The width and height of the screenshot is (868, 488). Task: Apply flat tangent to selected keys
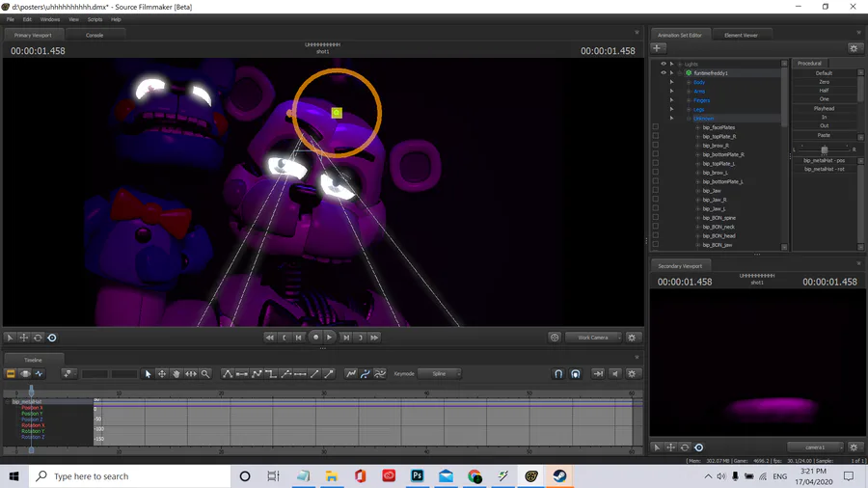[x=242, y=374]
